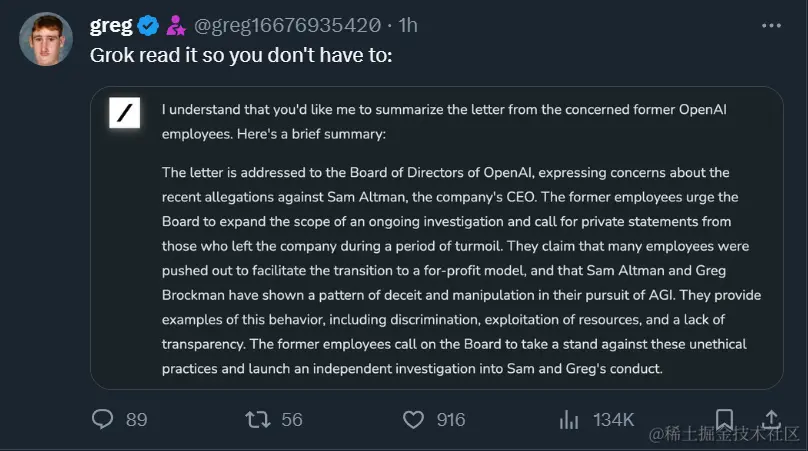Viewport: 808px width, 451px height.
Task: Open greg's profile picture
Action: [46, 39]
